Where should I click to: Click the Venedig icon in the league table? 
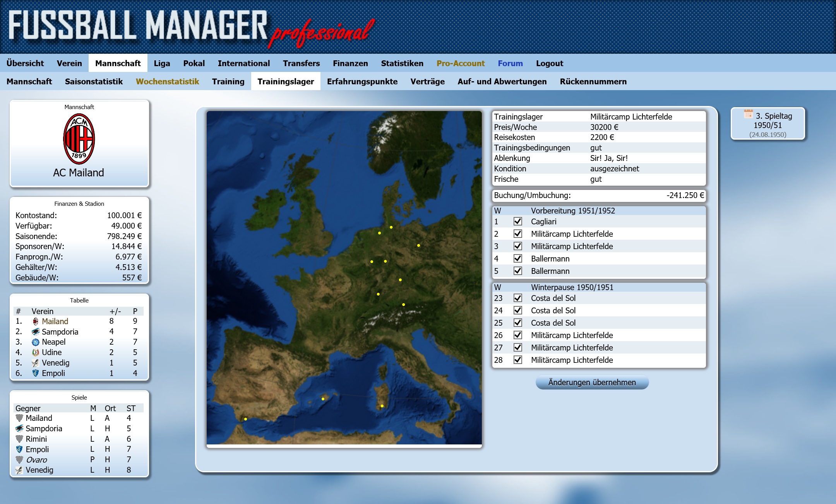36,363
